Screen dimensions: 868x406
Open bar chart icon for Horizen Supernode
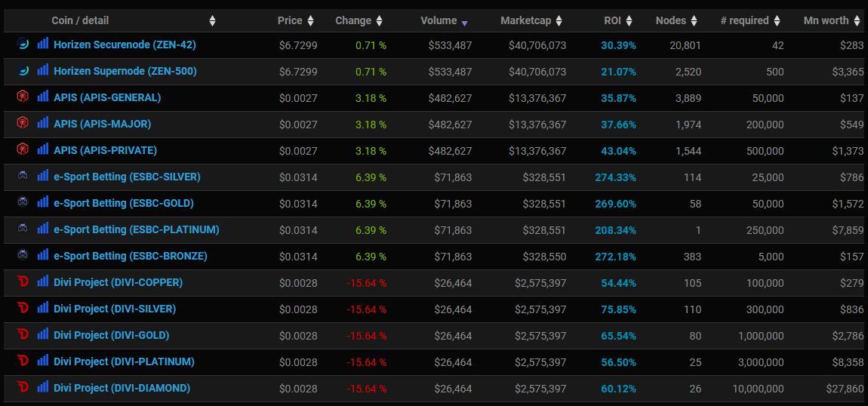coord(42,71)
